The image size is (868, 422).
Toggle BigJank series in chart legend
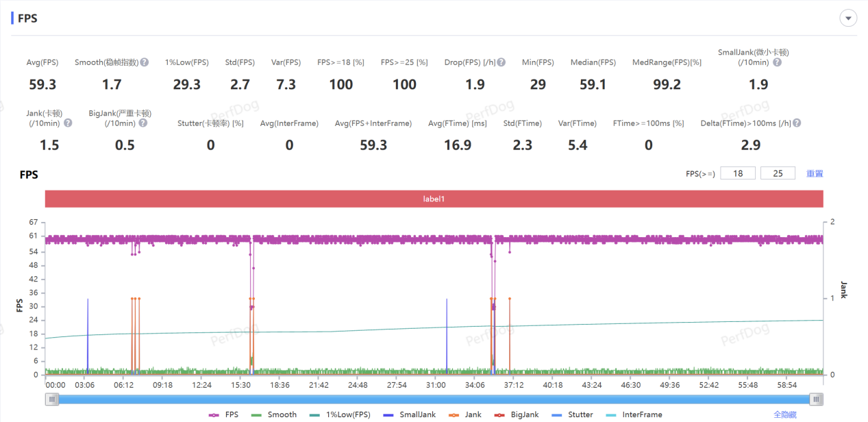(517, 414)
